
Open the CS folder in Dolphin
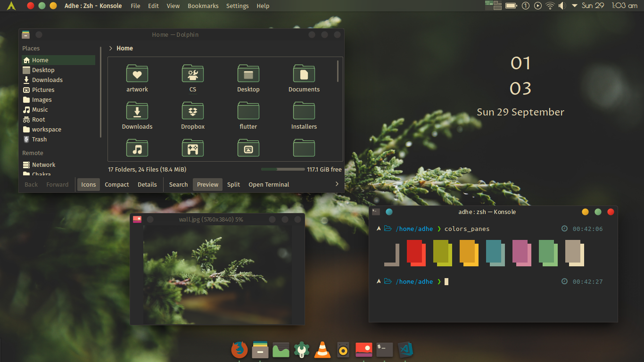coord(193,78)
